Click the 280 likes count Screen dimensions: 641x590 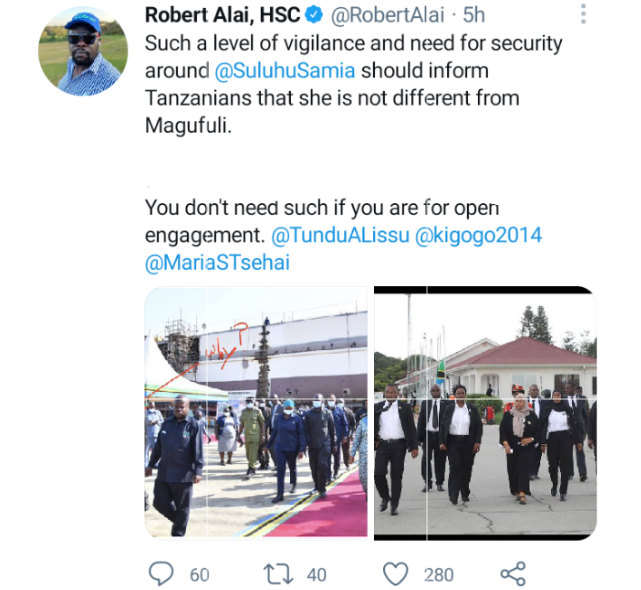439,575
